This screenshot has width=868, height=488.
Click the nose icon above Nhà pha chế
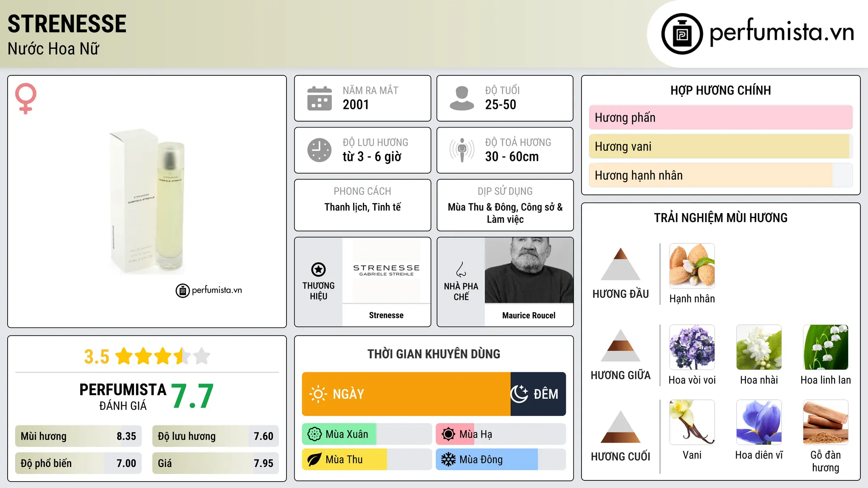pos(461,269)
